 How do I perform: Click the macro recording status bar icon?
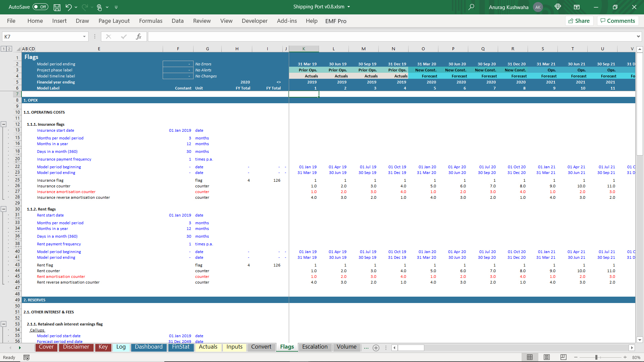point(26,358)
